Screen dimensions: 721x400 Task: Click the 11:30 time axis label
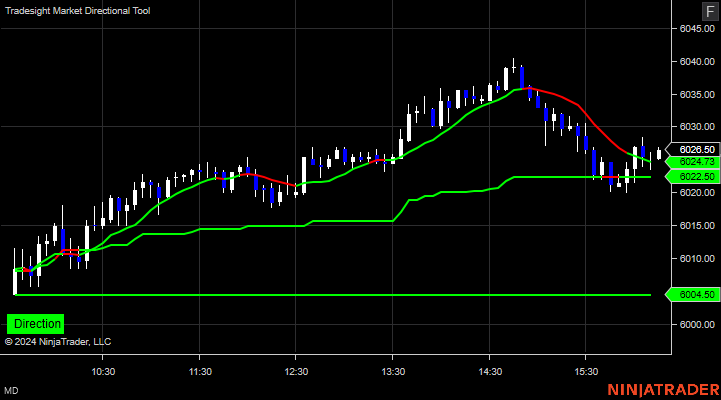[200, 371]
